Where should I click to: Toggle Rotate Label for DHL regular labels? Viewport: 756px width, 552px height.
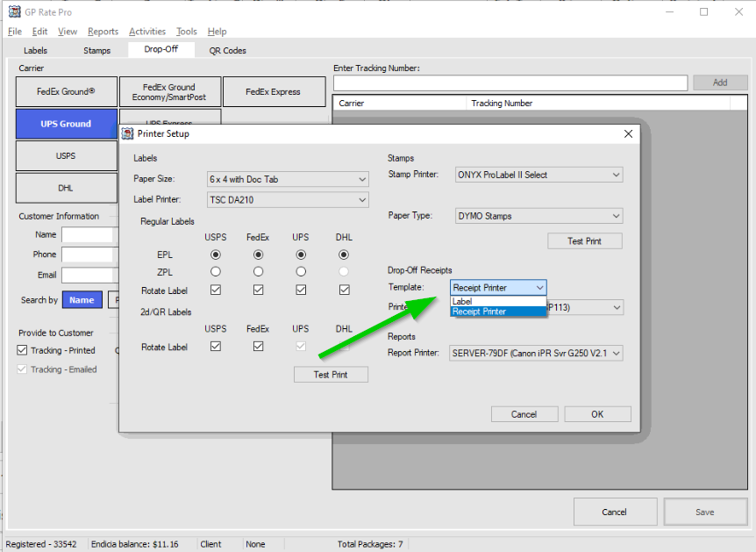[345, 290]
